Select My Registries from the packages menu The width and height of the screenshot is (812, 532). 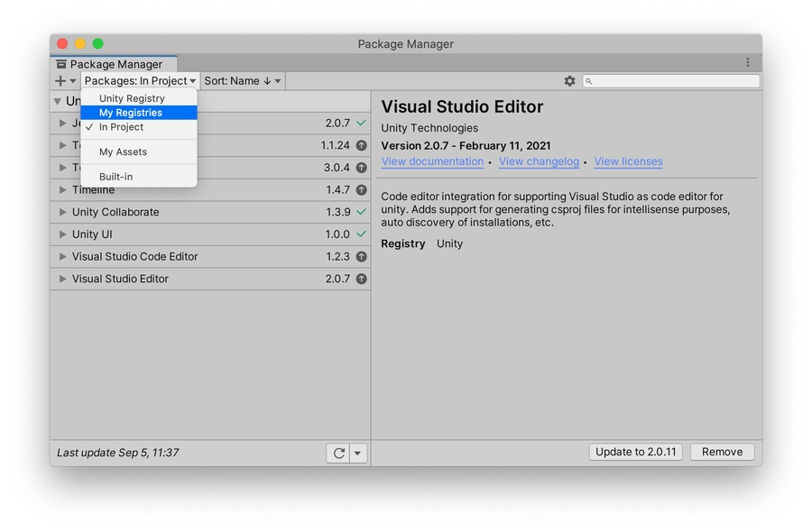pyautogui.click(x=131, y=113)
